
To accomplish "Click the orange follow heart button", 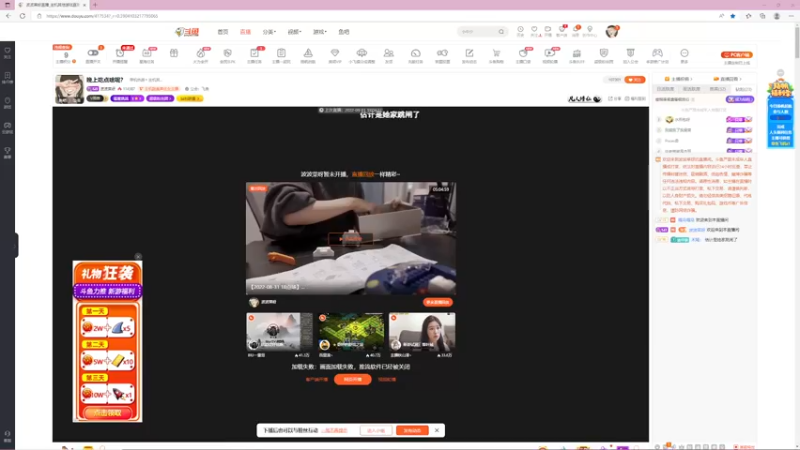I will pyautogui.click(x=635, y=80).
